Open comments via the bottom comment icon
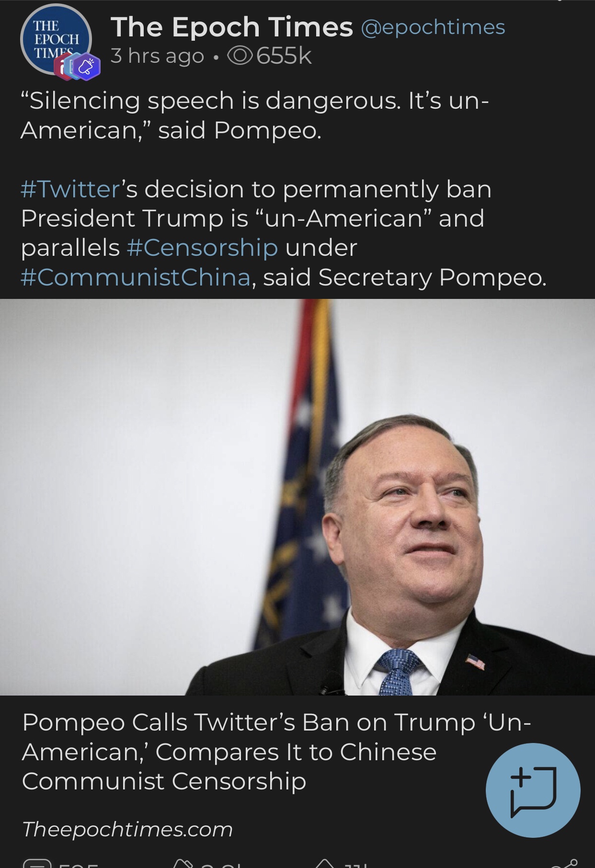This screenshot has height=868, width=595. pyautogui.click(x=37, y=864)
